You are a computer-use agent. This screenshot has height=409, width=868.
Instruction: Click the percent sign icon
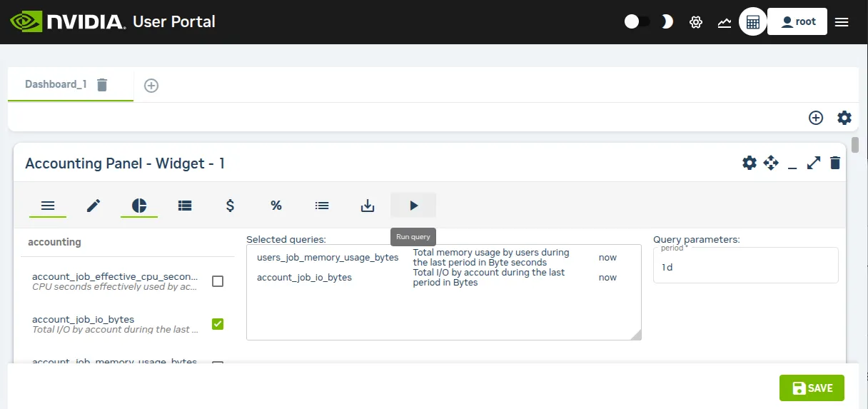(x=276, y=206)
